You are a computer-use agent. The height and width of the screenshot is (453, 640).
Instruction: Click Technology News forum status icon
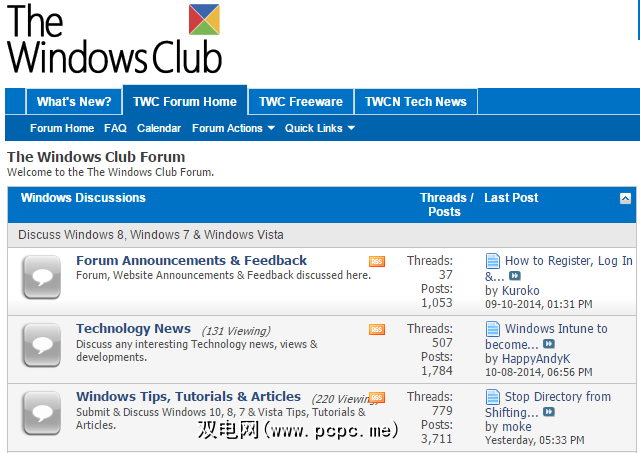pyautogui.click(x=42, y=345)
